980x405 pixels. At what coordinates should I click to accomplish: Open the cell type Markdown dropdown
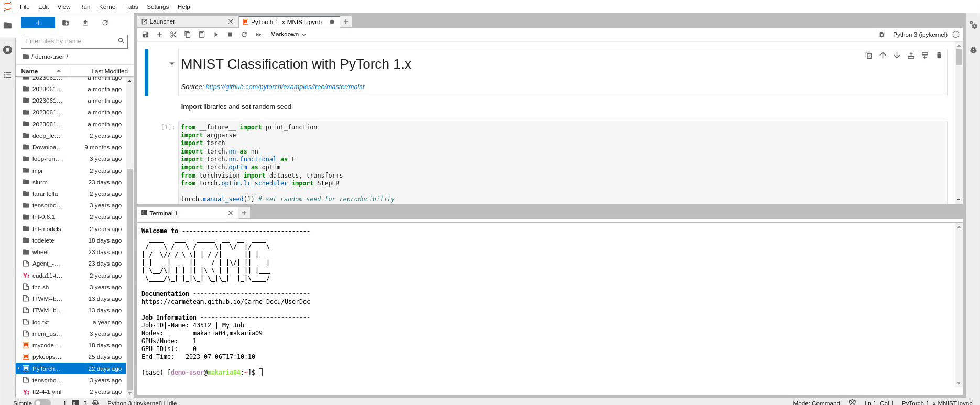pyautogui.click(x=288, y=35)
